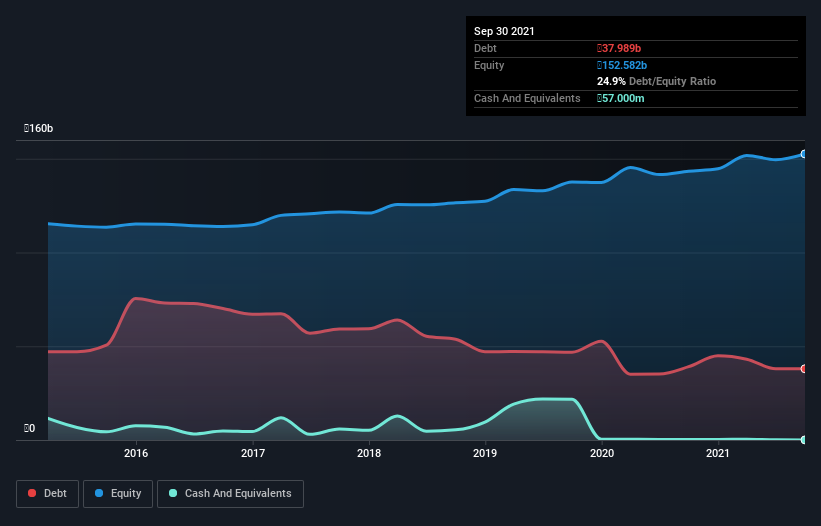Click the tooltip Debt row label

point(485,48)
